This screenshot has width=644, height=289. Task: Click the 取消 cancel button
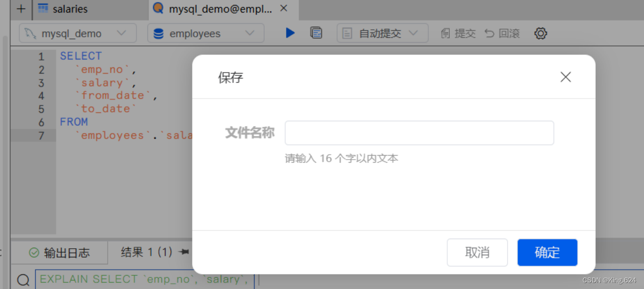point(477,252)
